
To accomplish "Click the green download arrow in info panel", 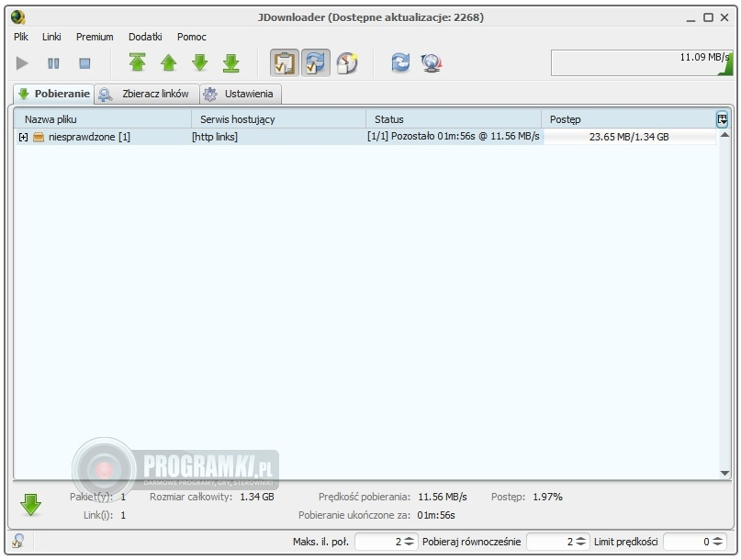I will coord(30,505).
